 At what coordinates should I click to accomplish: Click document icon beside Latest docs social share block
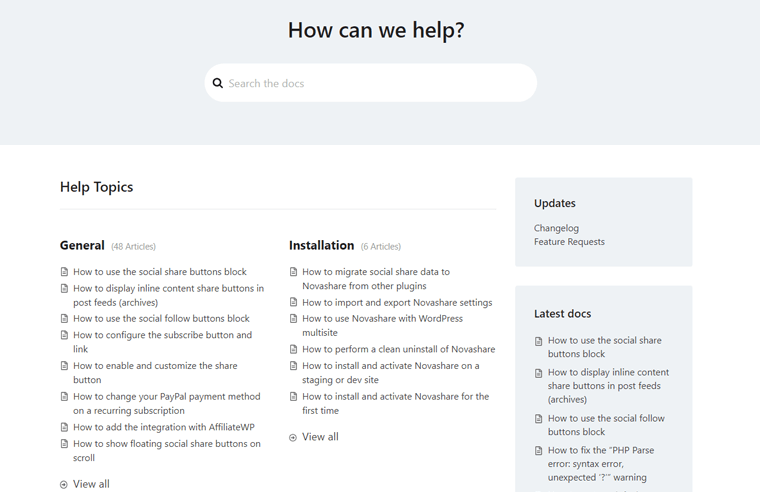pyautogui.click(x=538, y=341)
